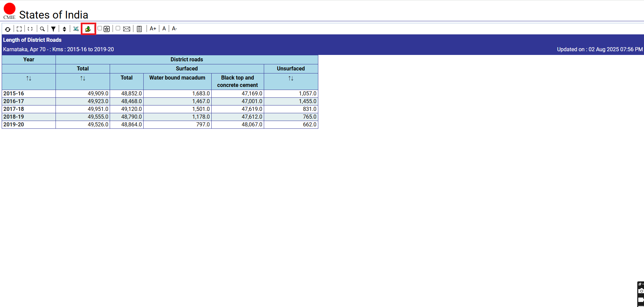Decrease font size with A-

[x=174, y=29]
